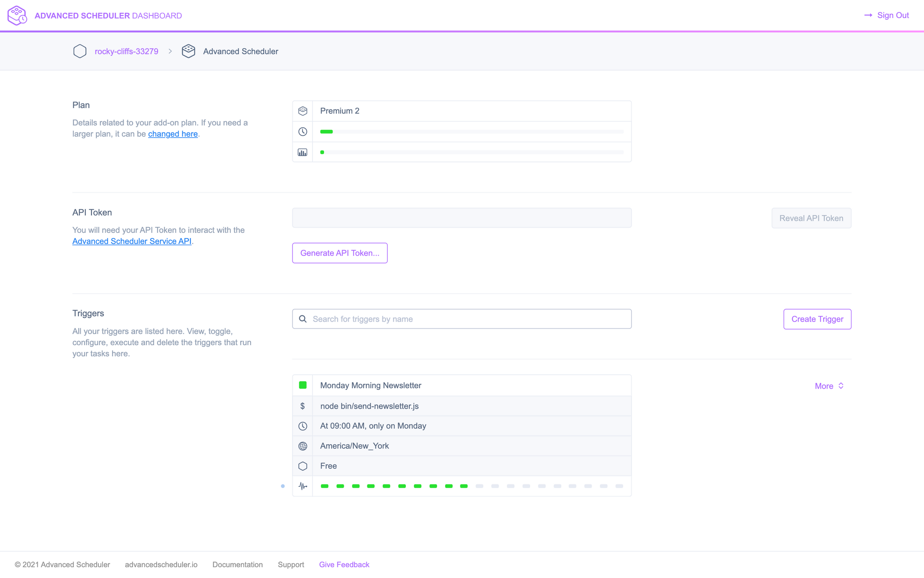Click the Reveal API Token button

811,218
